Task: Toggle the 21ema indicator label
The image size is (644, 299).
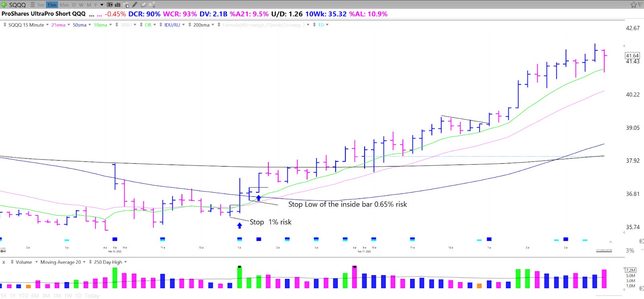Action: (x=58, y=25)
